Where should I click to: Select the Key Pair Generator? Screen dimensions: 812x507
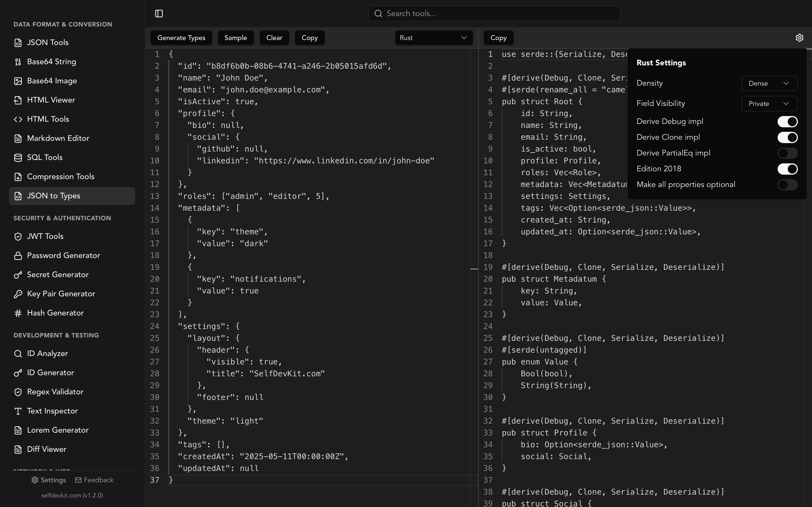[x=61, y=294]
